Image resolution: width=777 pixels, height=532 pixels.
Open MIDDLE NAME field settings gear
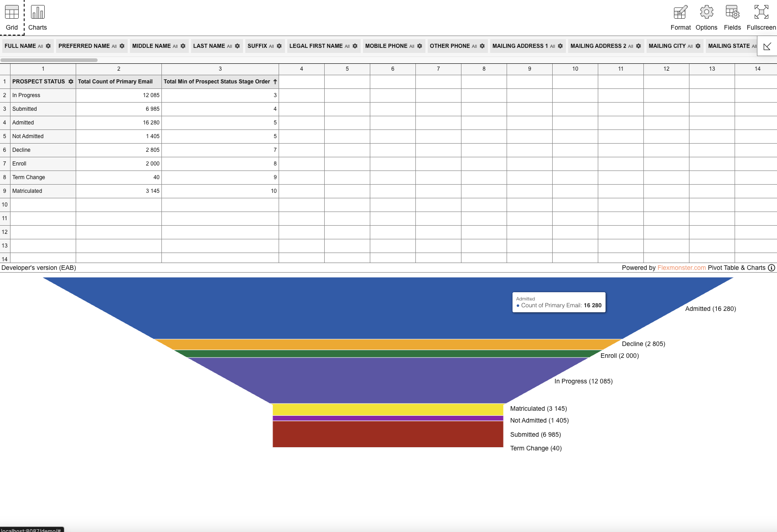tap(183, 46)
